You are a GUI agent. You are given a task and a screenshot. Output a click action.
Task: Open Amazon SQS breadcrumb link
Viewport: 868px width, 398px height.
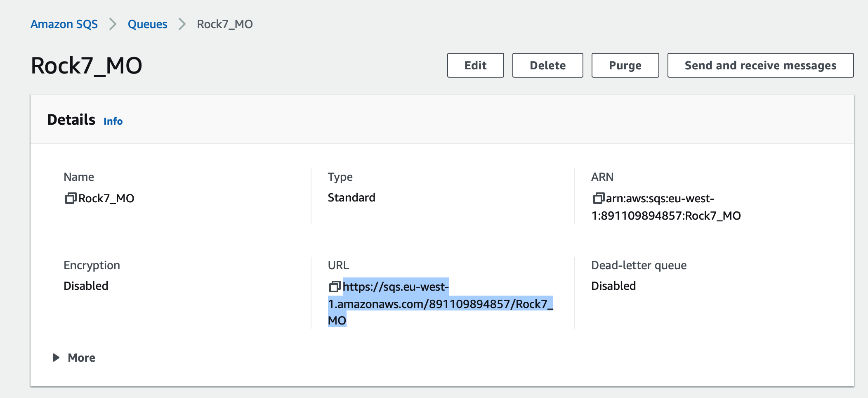[x=64, y=24]
